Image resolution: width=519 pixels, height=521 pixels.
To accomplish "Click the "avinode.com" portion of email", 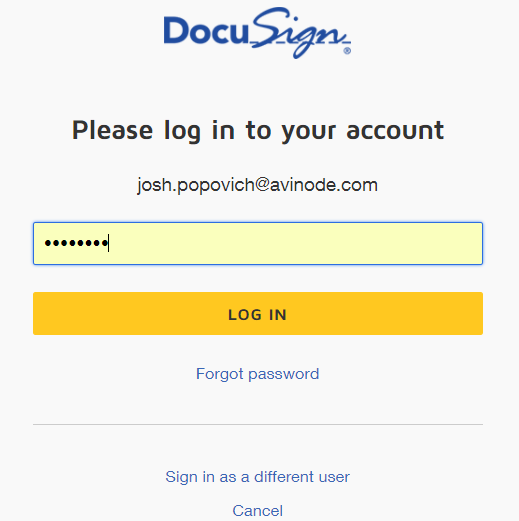I will tap(324, 185).
